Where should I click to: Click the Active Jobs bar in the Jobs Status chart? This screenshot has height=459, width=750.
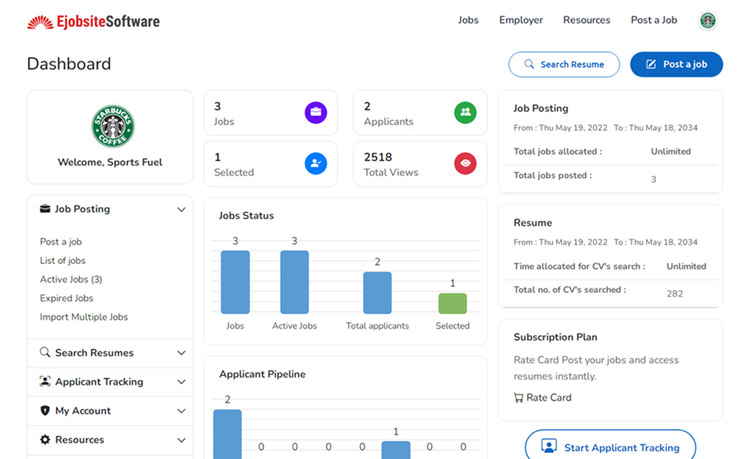(295, 282)
